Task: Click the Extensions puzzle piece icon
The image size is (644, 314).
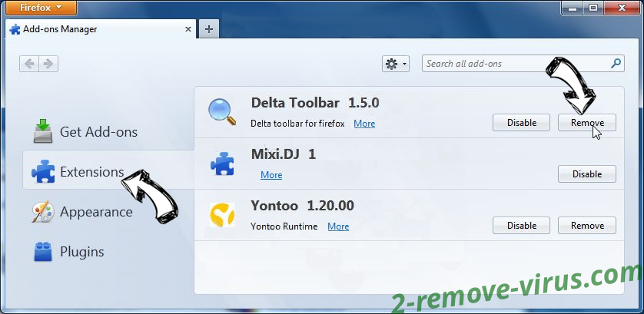Action: (43, 171)
